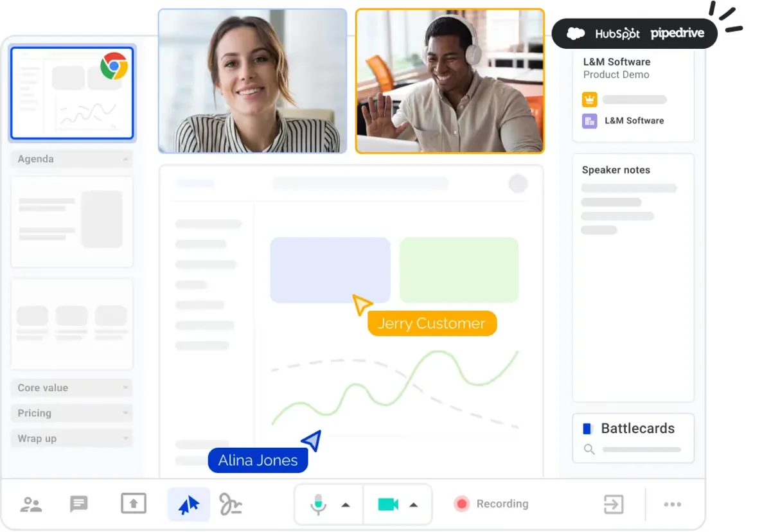Stop the Recording indicator
771x532 pixels.
click(x=492, y=504)
